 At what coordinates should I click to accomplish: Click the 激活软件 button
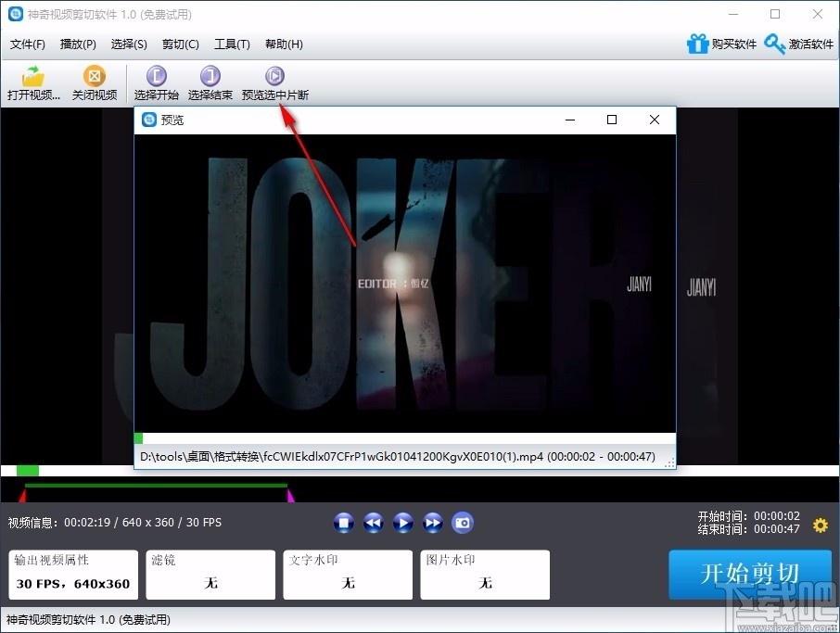799,44
